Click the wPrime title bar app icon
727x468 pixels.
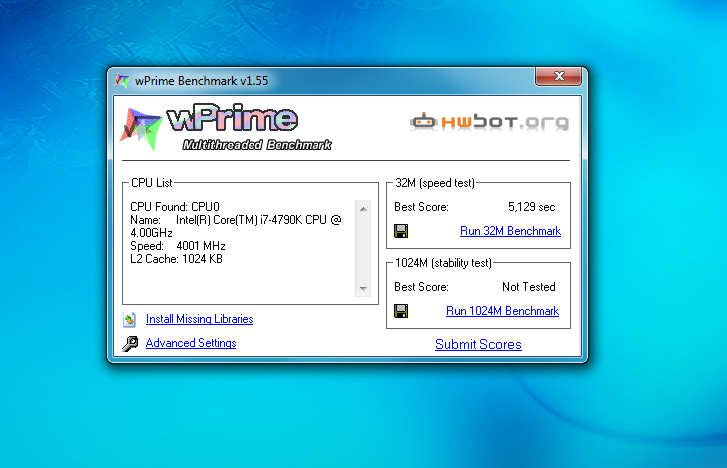point(122,80)
